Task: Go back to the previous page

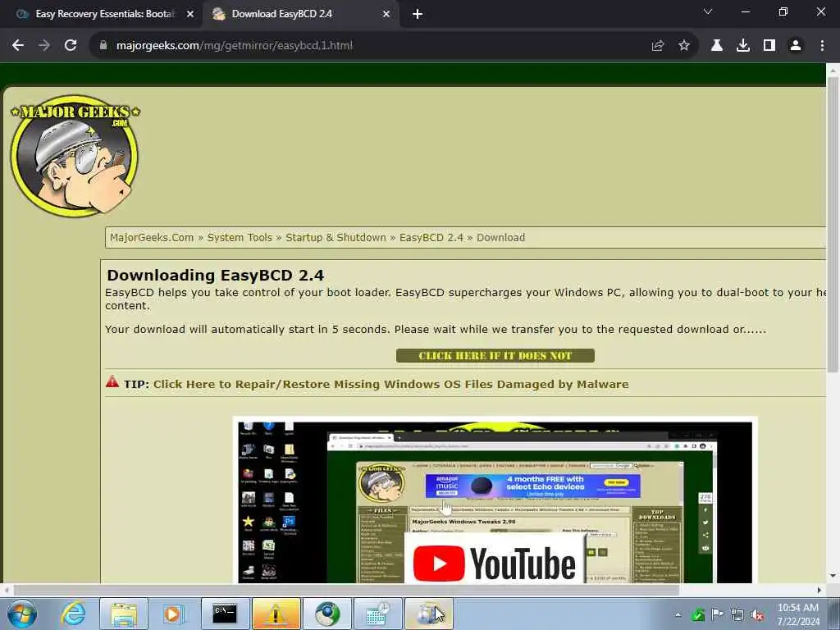Action: pyautogui.click(x=18, y=46)
